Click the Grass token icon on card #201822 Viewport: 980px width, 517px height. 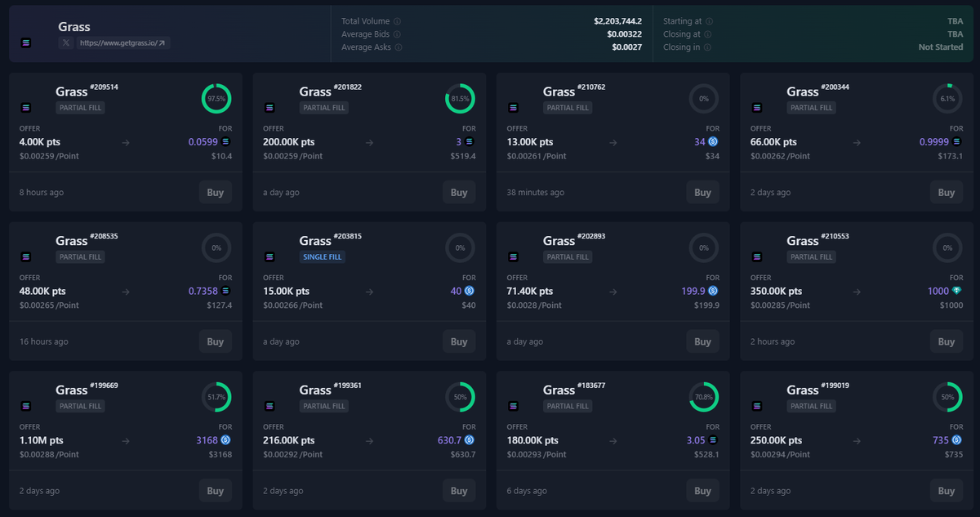pos(269,107)
